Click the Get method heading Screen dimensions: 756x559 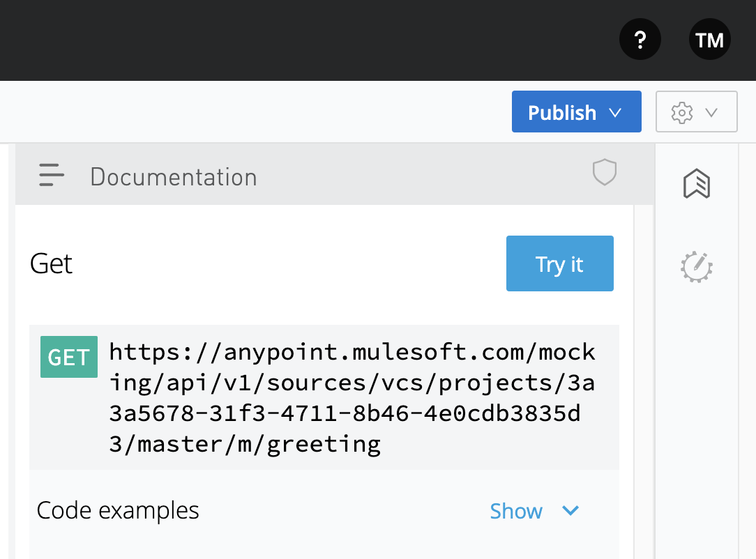(52, 264)
